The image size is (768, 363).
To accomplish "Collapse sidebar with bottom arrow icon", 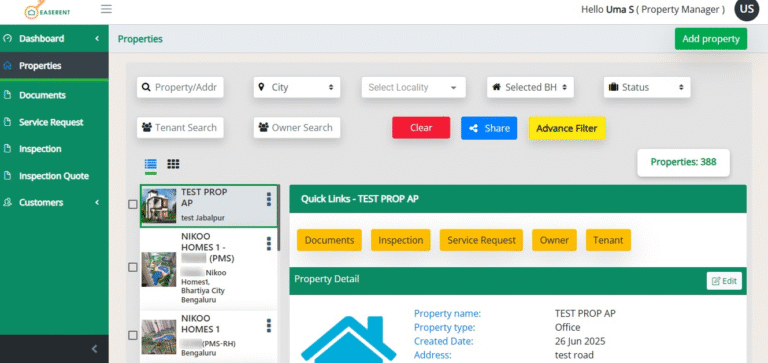I will (95, 349).
